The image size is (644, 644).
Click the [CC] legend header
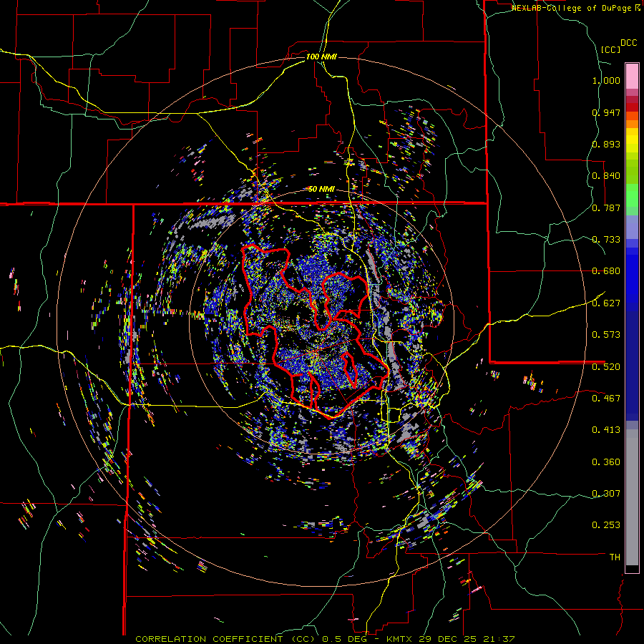click(610, 49)
